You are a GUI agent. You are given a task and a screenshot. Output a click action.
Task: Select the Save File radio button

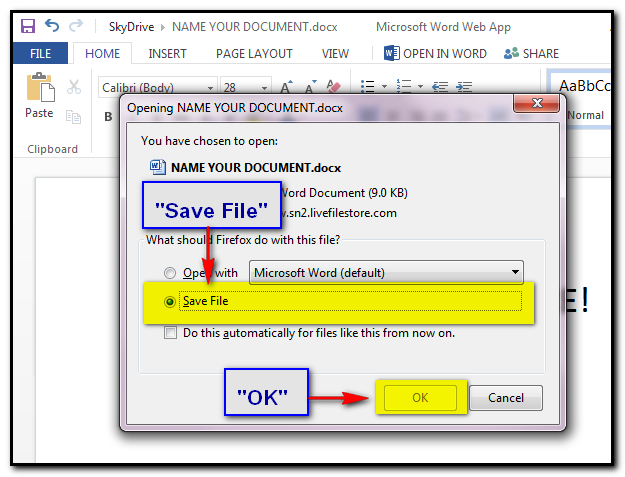click(170, 302)
